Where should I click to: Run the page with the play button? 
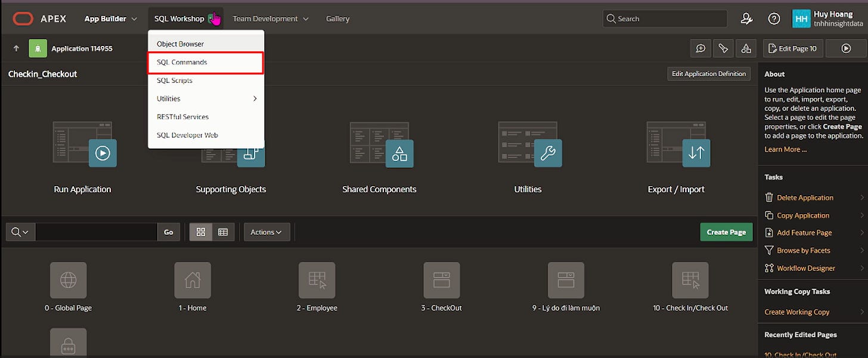[x=846, y=48]
